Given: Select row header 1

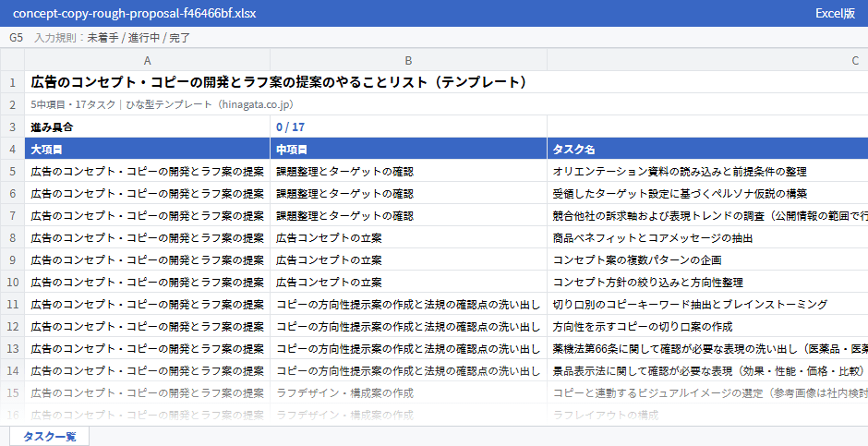Looking at the screenshot, I should 12,82.
